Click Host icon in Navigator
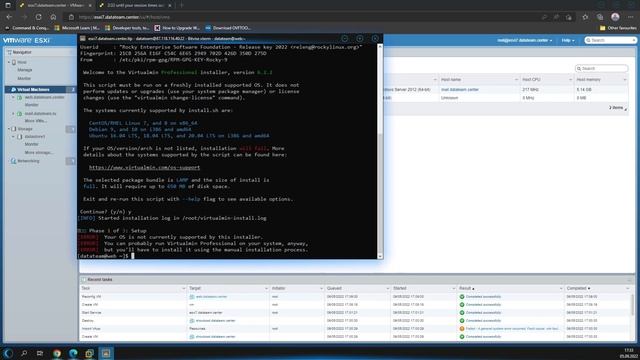The height and width of the screenshot is (360, 640). coord(14,62)
